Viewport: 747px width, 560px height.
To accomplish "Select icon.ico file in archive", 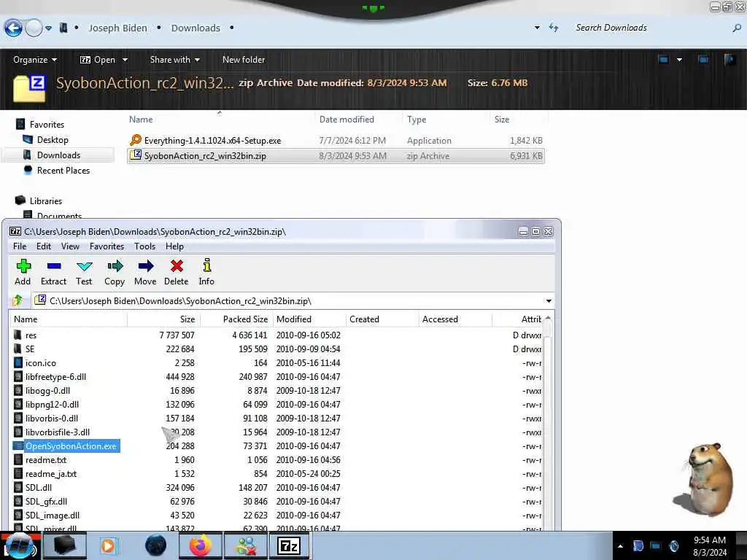I will 41,363.
